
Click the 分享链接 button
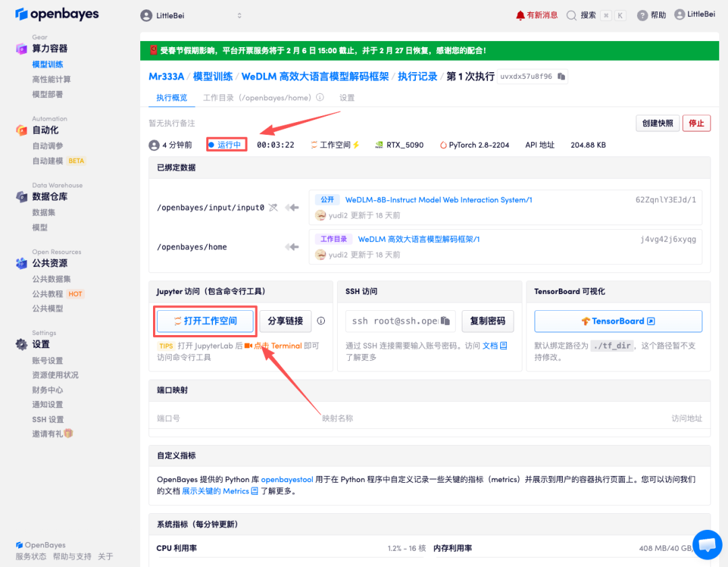coord(285,321)
